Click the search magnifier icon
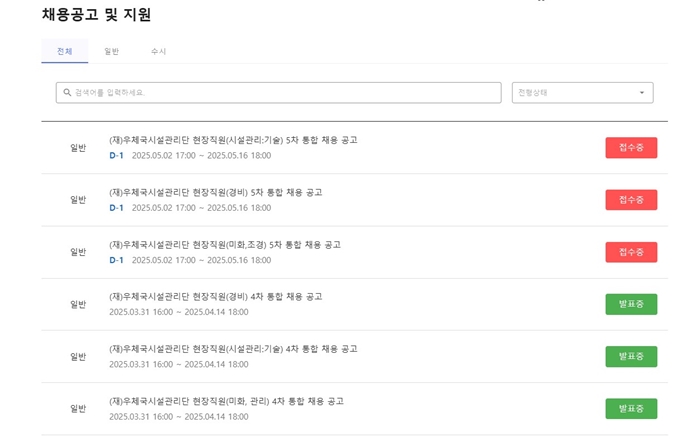680x440 pixels. [x=67, y=92]
